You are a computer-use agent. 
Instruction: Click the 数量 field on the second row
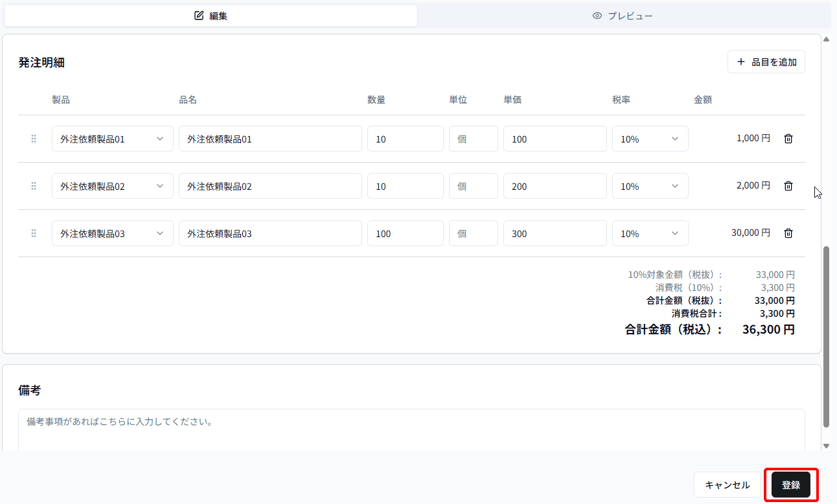405,185
